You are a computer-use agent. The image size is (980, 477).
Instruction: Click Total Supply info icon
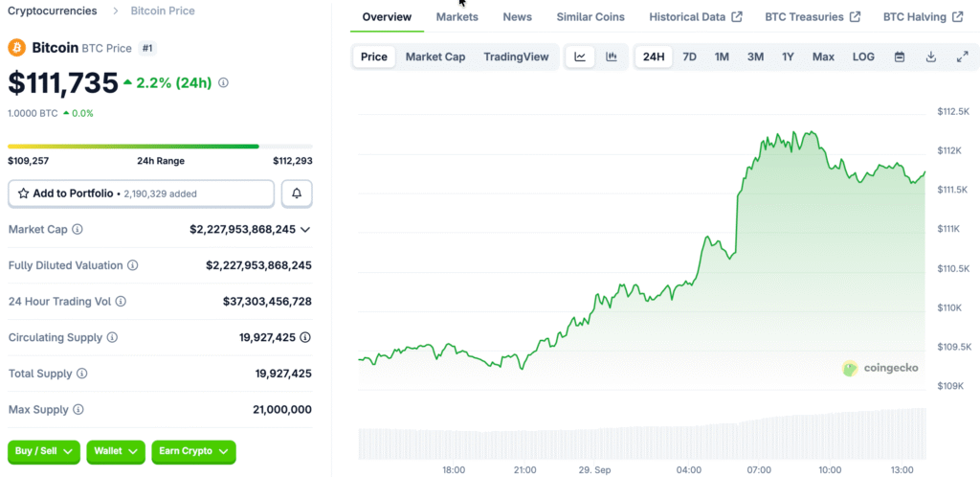click(82, 374)
